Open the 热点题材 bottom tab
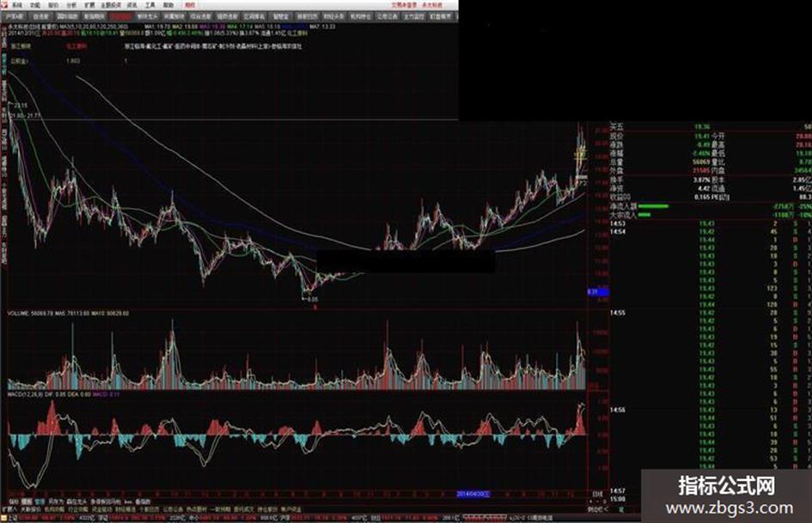This screenshot has width=812, height=523. click(x=197, y=509)
